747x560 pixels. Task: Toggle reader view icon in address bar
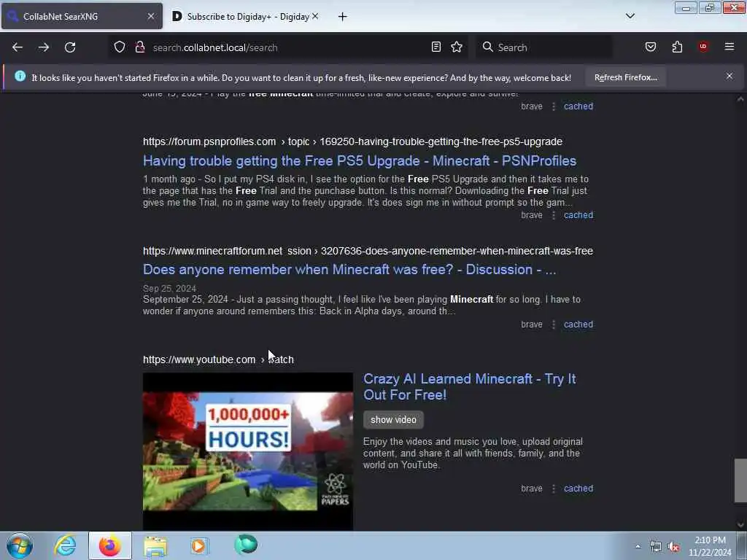click(436, 47)
